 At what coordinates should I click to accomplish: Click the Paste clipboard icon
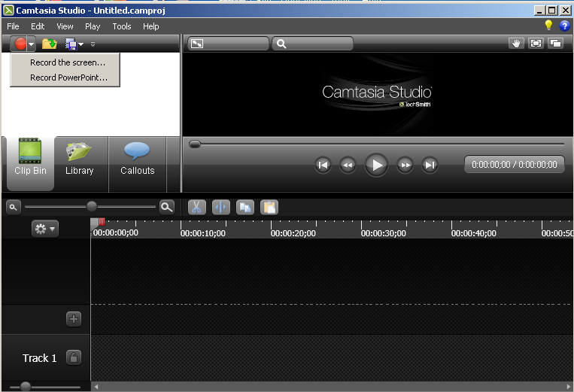pos(269,208)
